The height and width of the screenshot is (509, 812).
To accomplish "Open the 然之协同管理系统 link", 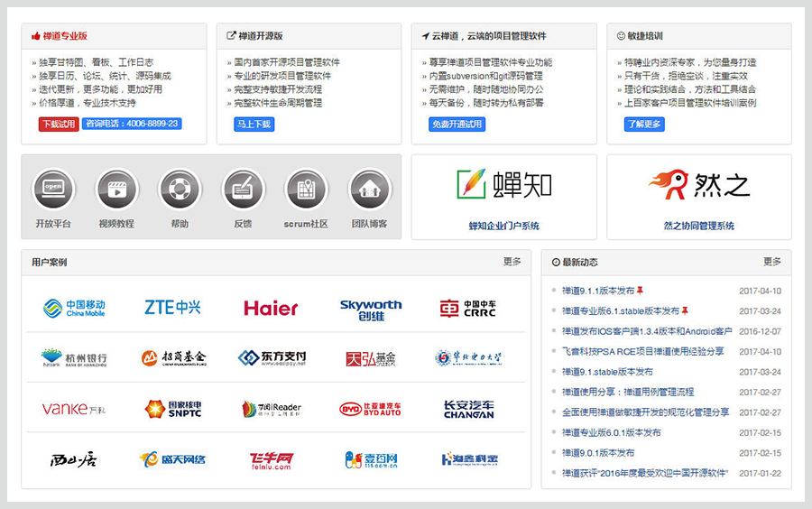I will pyautogui.click(x=699, y=226).
